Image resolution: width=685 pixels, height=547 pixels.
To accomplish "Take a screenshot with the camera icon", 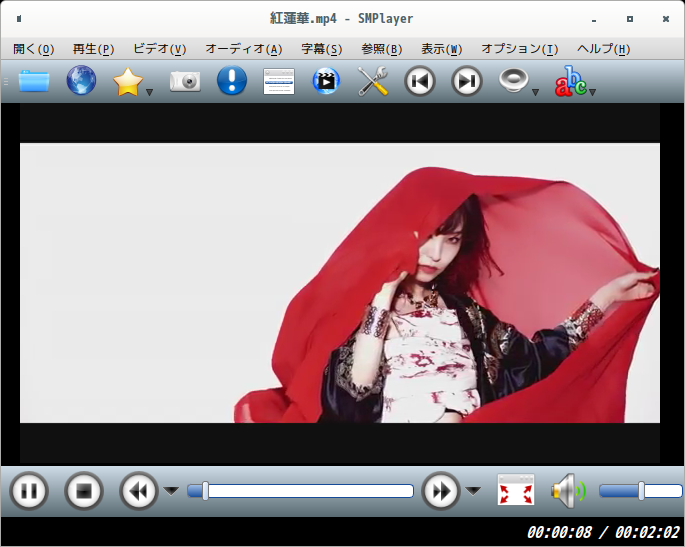I will [185, 81].
